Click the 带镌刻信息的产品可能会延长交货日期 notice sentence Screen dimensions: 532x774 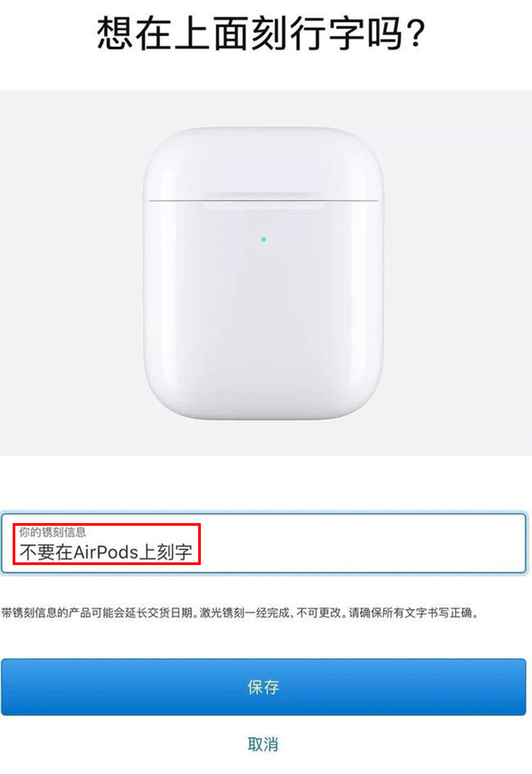click(97, 613)
